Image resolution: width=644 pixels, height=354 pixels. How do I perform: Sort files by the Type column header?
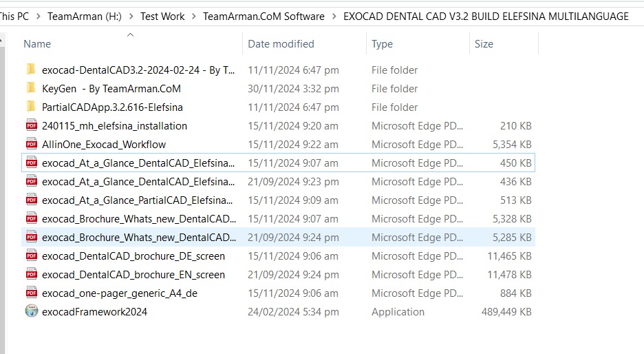[x=382, y=44]
